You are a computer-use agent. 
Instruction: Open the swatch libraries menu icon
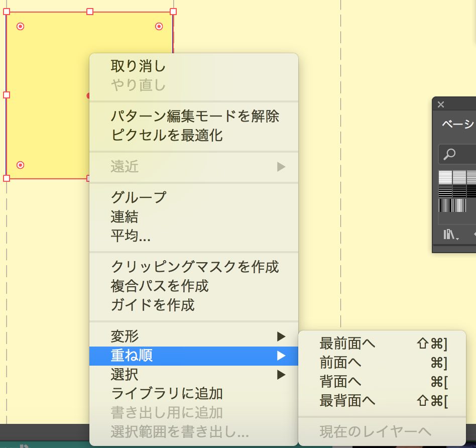click(451, 235)
